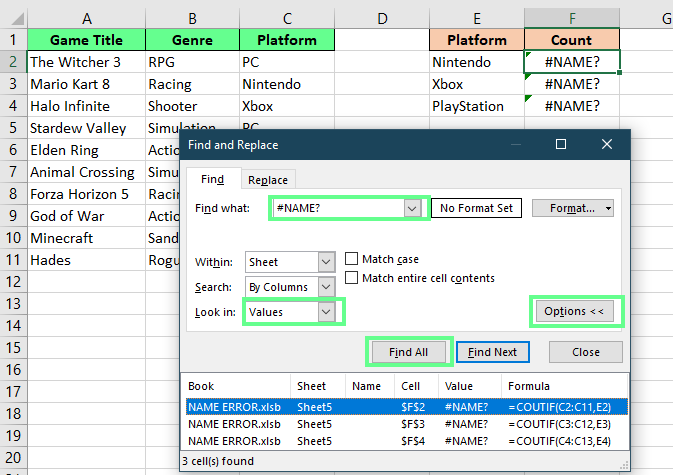This screenshot has width=673, height=475.
Task: Collapse options with Options << button
Action: pyautogui.click(x=574, y=311)
